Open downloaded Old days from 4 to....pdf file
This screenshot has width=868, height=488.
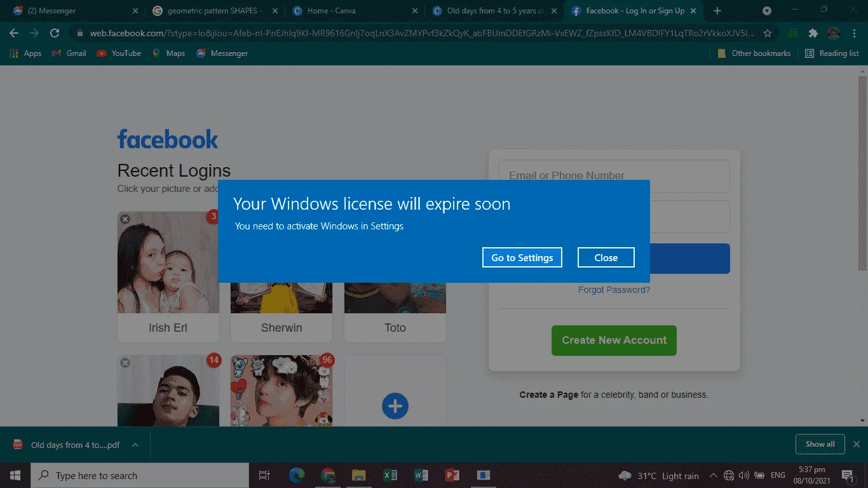67,445
